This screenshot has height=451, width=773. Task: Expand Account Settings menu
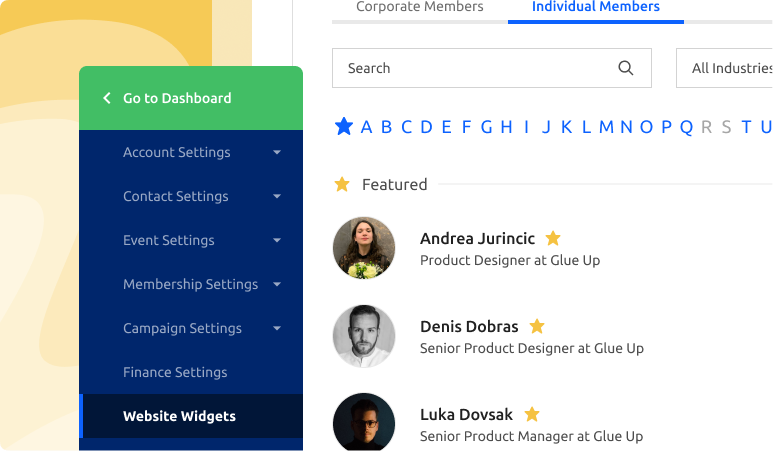277,153
